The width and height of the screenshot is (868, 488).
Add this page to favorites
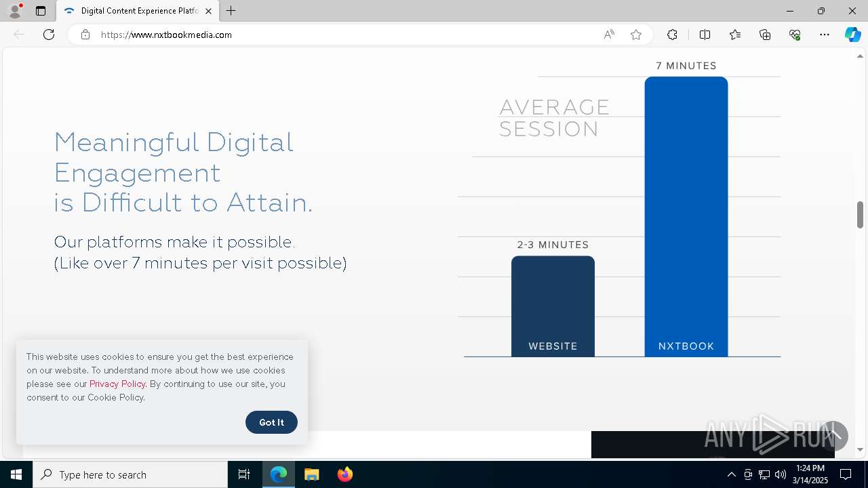pyautogui.click(x=636, y=35)
